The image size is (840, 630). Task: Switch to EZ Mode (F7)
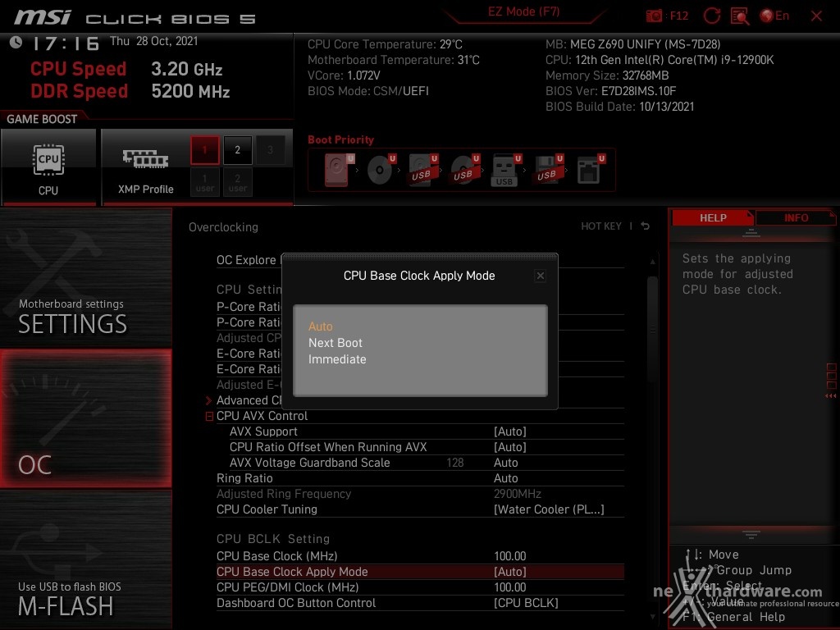(524, 12)
